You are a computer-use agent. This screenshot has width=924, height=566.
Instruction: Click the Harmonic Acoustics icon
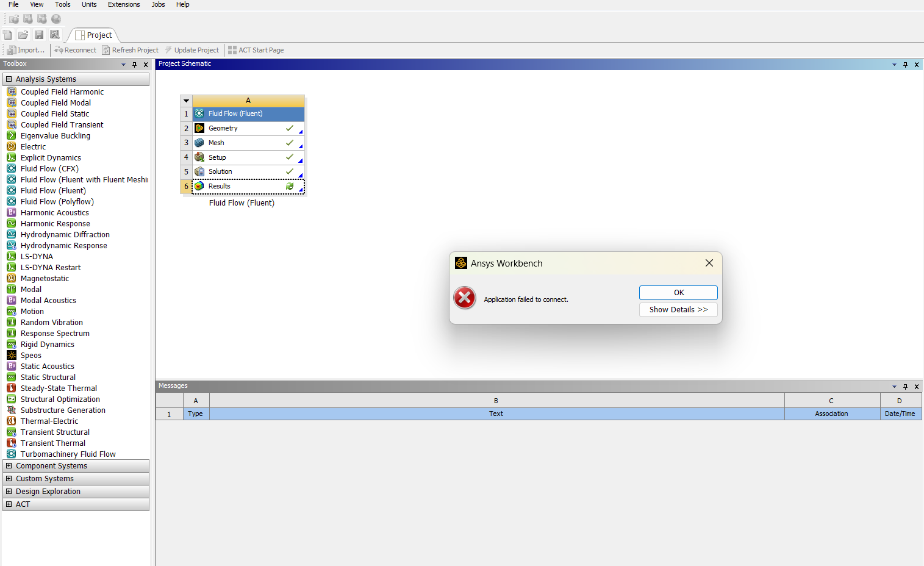pos(11,212)
